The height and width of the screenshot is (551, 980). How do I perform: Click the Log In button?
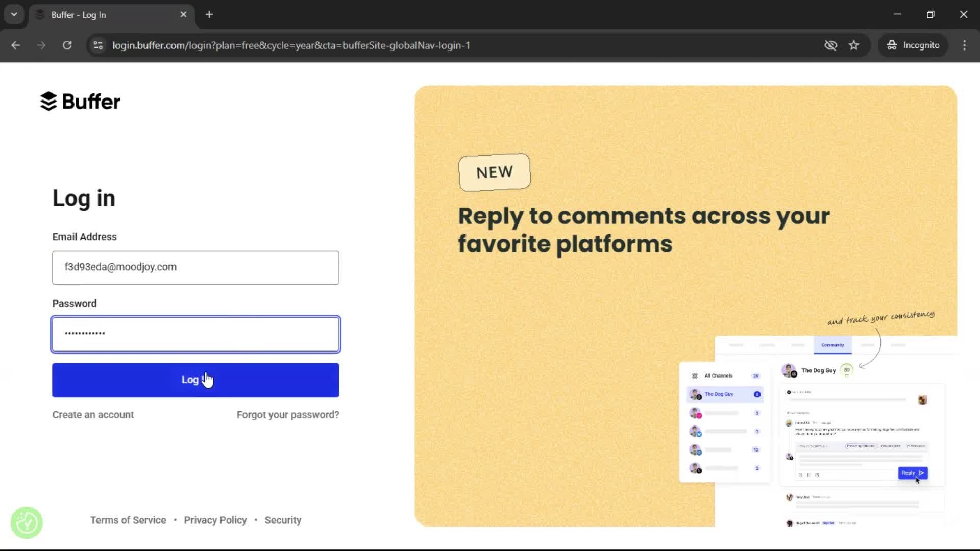(x=195, y=380)
